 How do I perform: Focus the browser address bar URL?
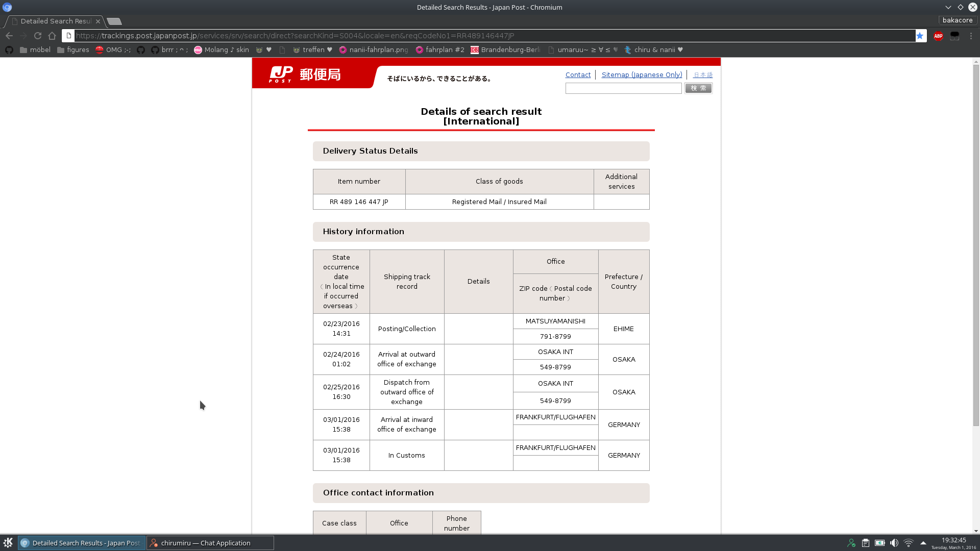494,36
